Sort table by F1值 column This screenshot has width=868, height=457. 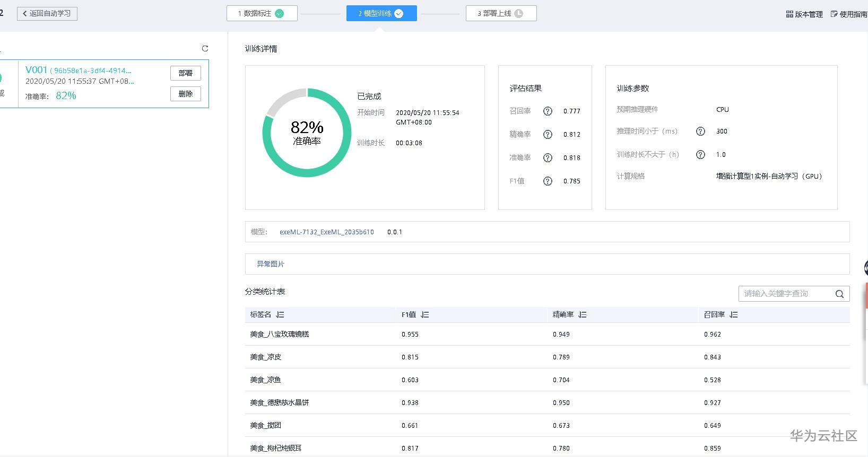[424, 315]
